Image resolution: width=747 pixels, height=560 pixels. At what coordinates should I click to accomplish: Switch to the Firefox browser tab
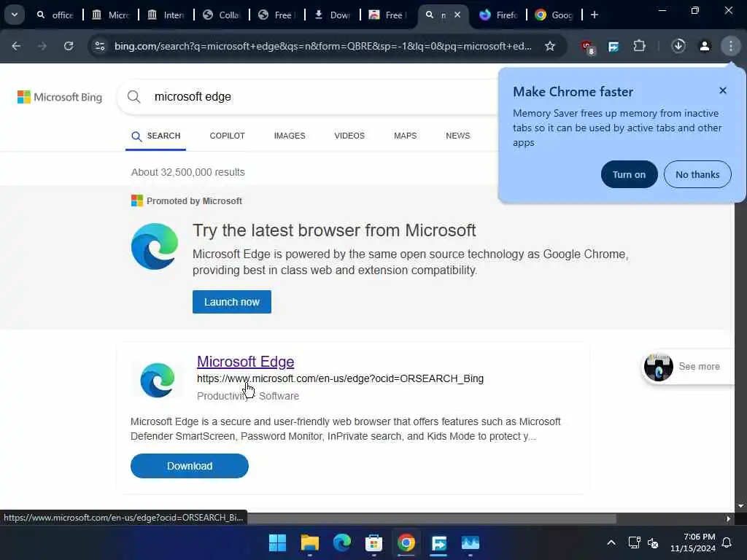[x=498, y=15]
